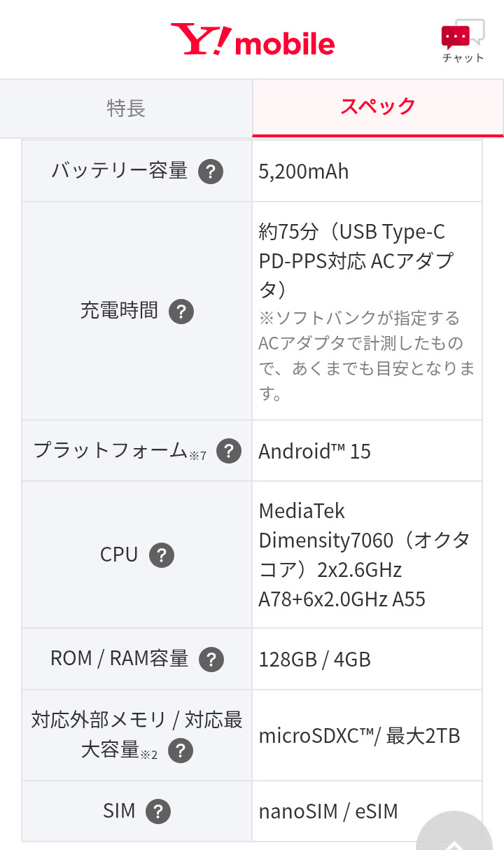Screen dimensions: 504x850
Task: Click the Y!mobile logo
Action: (253, 41)
